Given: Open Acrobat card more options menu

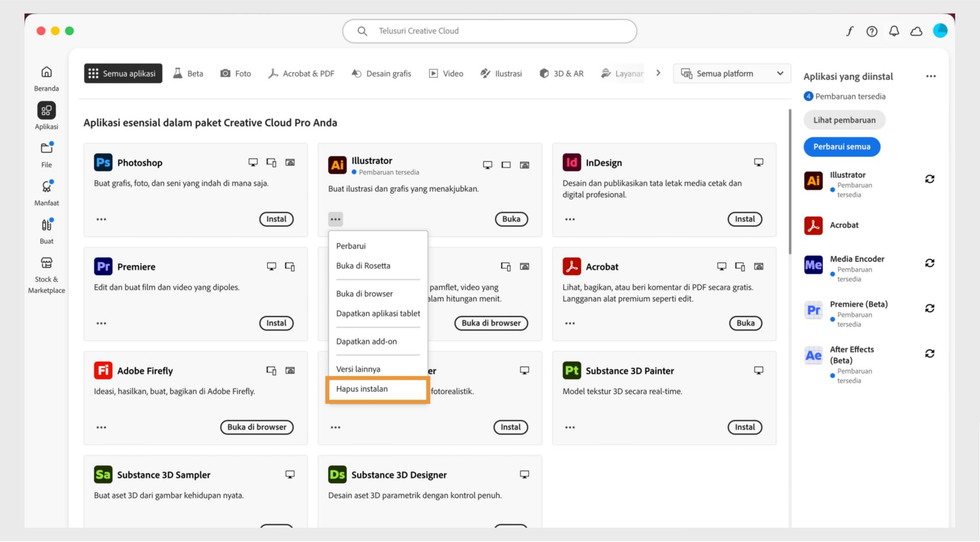Looking at the screenshot, I should coord(570,324).
